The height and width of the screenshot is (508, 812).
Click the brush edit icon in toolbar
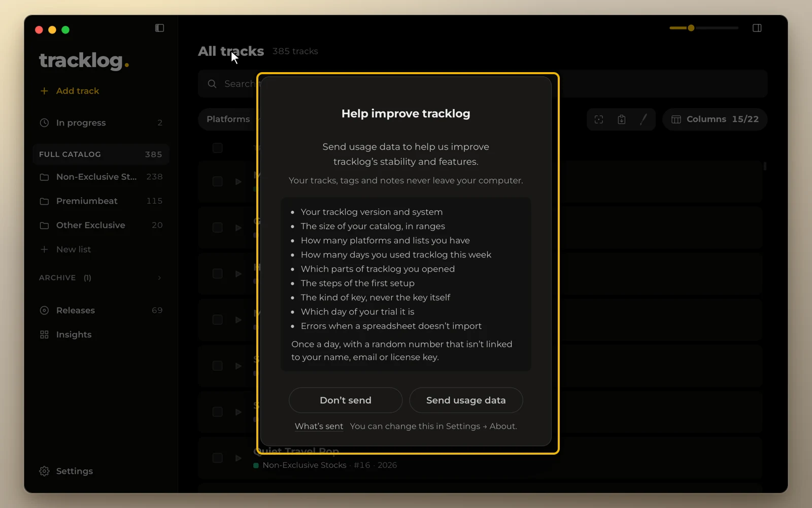tap(644, 119)
